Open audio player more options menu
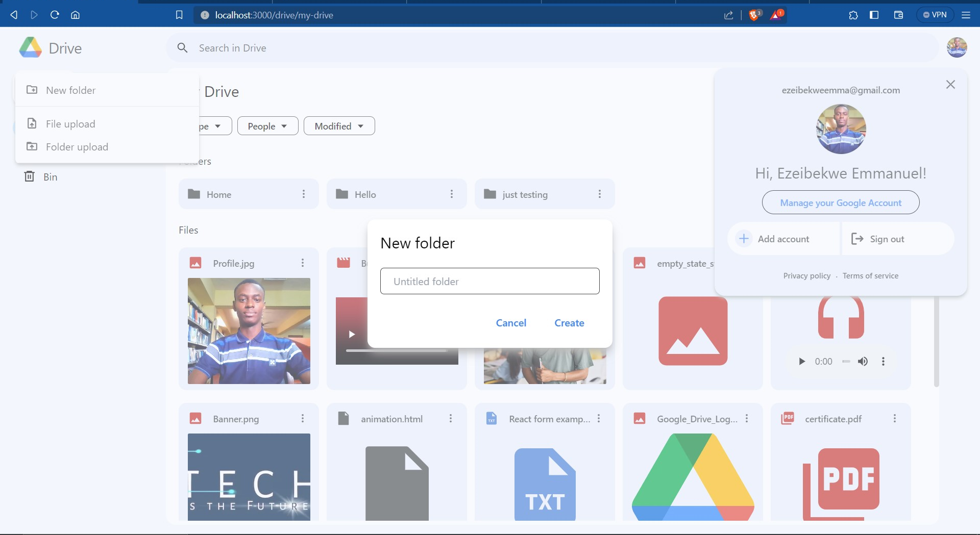Screen dimensions: 980x535 click(x=883, y=362)
